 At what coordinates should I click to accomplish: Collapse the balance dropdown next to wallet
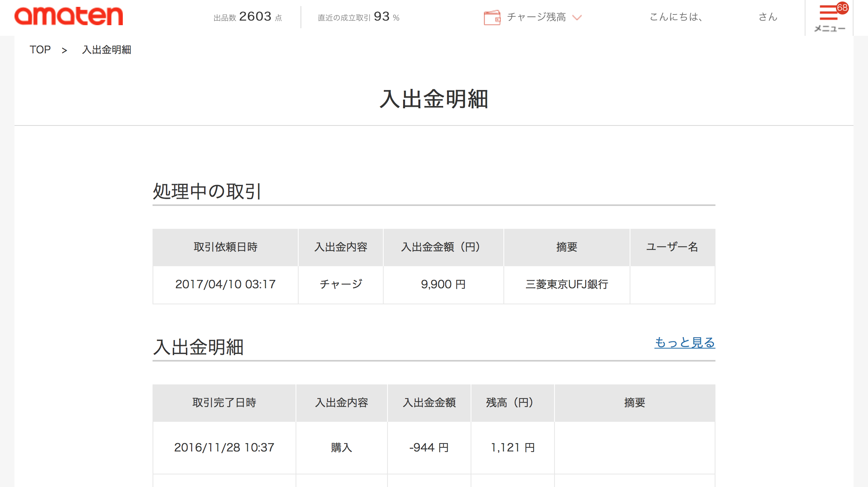pos(577,18)
